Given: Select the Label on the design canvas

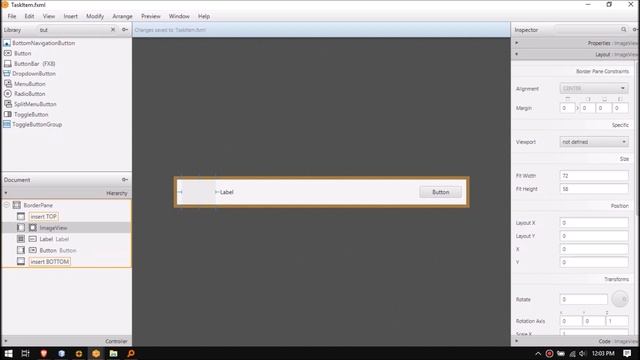Looking at the screenshot, I should [227, 192].
